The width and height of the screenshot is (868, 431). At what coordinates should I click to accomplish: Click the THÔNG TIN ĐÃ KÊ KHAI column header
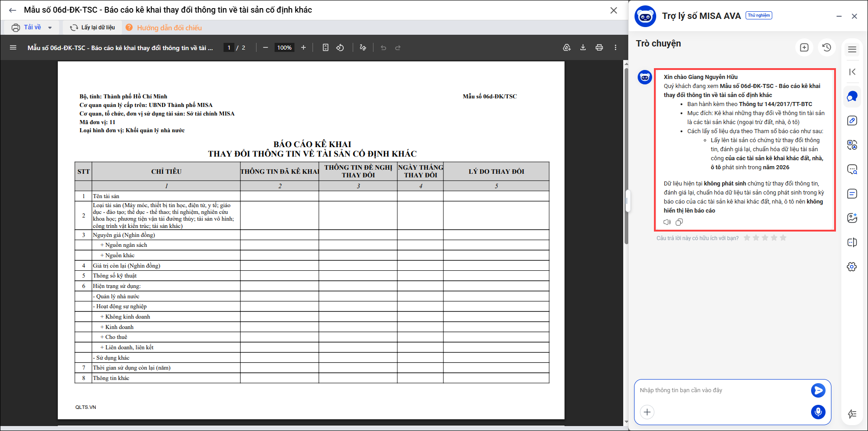point(280,171)
